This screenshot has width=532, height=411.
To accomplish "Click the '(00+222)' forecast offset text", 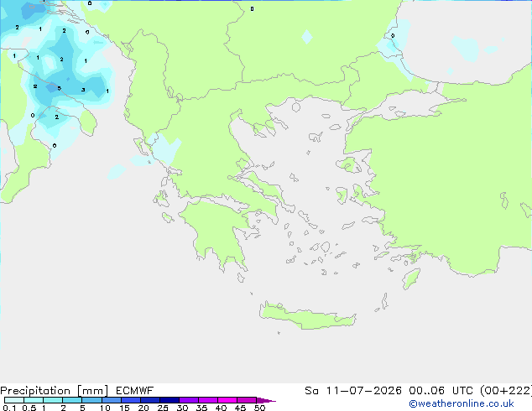I will tap(506, 391).
